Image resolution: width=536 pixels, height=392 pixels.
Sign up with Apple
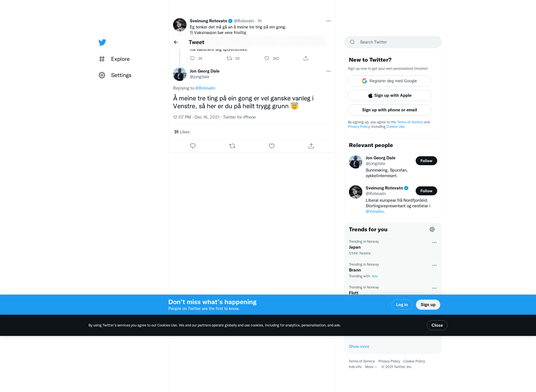[x=390, y=95]
